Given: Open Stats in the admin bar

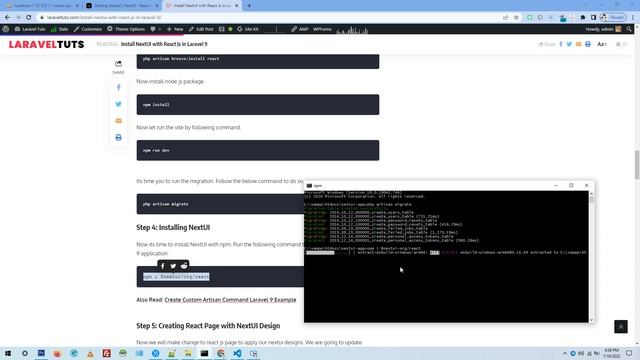Looking at the screenshot, I should 60,29.
